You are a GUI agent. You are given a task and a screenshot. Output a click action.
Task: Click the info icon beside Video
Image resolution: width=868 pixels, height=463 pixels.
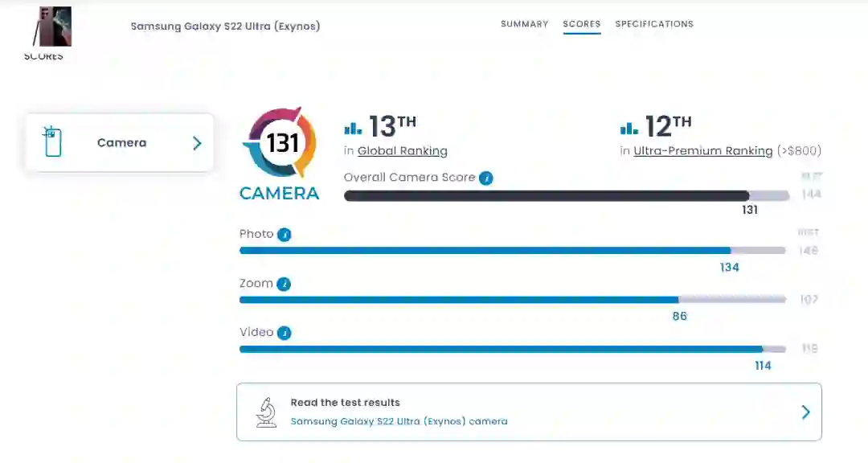coord(285,333)
